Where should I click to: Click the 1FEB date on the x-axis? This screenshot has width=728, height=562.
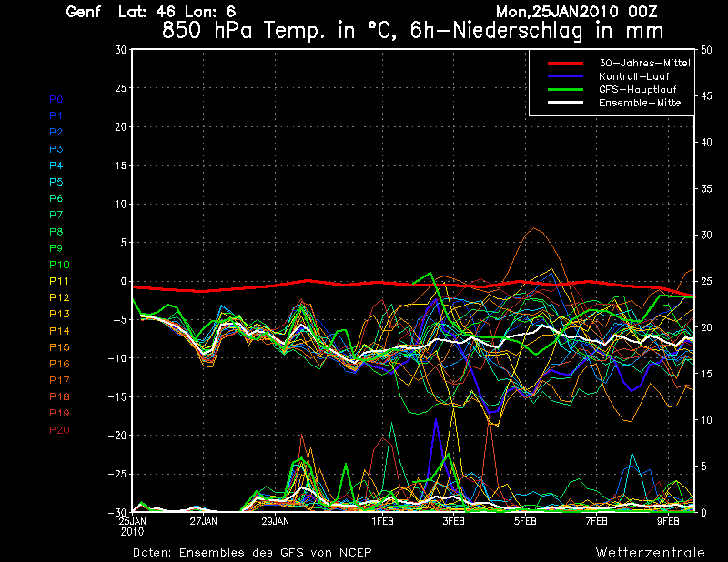[382, 522]
